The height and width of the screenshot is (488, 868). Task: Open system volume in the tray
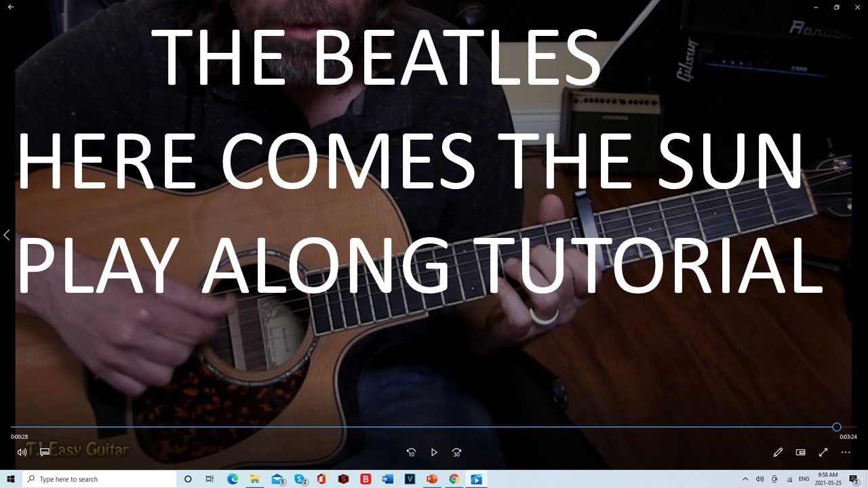[759, 479]
